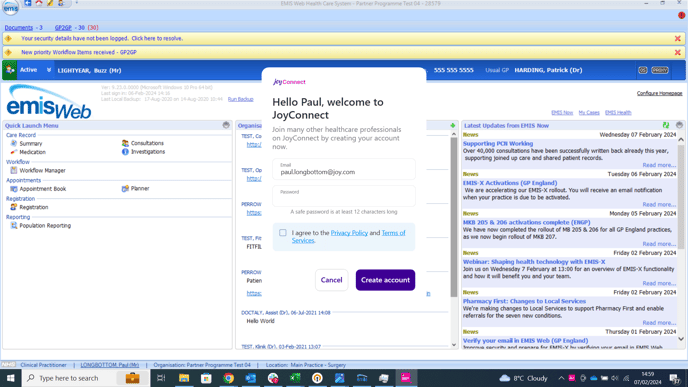Open the quick access toolbar dropdown arrow
The width and height of the screenshot is (688, 387).
[x=76, y=3]
